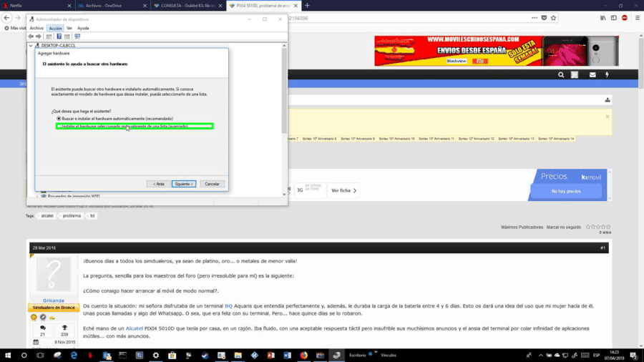Open the Ver menu in Device Manager
The height and width of the screenshot is (362, 644).
[69, 28]
